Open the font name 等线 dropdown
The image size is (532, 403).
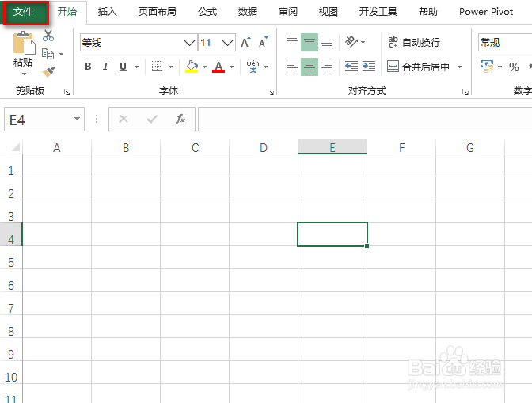point(189,43)
